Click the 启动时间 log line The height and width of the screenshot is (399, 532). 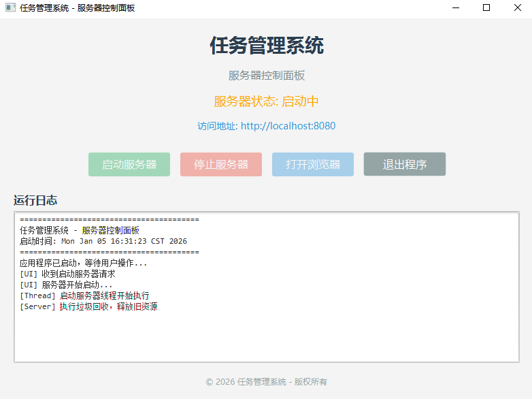[103, 241]
